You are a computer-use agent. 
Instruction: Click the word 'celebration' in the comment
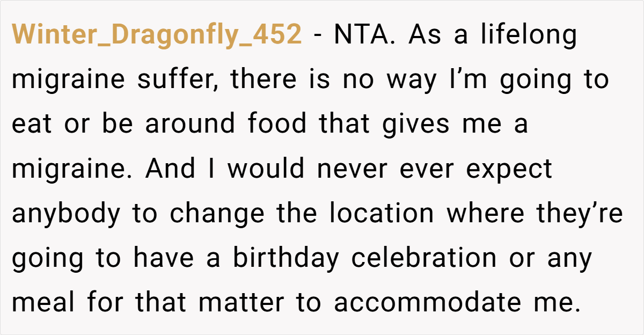[x=423, y=258]
